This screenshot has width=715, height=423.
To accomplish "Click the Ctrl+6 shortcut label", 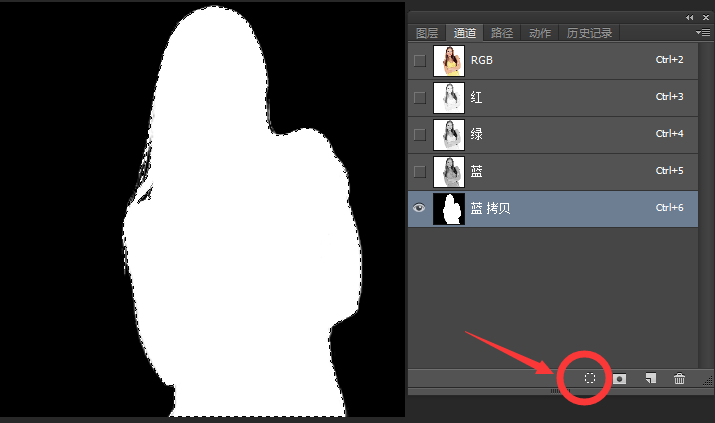I will (669, 207).
